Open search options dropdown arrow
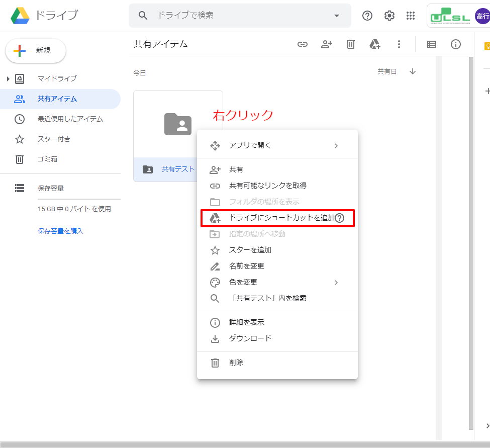The image size is (490, 448). [x=337, y=15]
